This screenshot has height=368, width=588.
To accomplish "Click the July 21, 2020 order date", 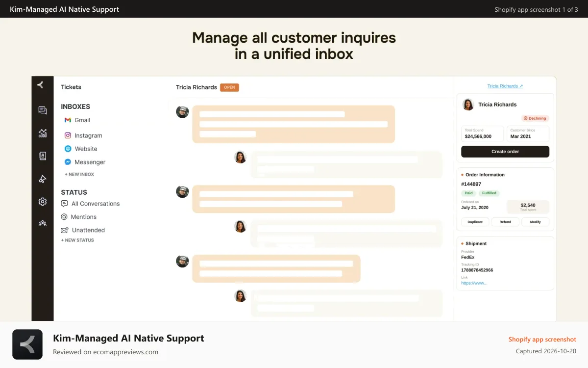I will pyautogui.click(x=475, y=208).
